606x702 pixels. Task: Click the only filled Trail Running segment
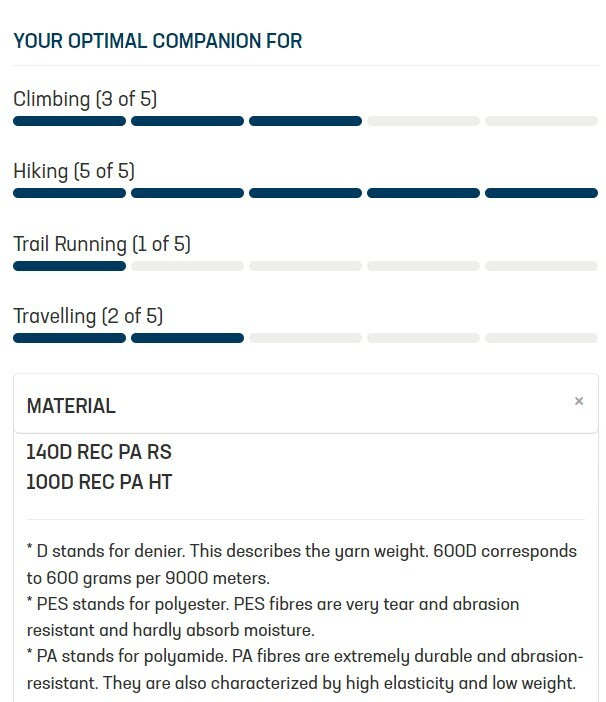point(69,266)
